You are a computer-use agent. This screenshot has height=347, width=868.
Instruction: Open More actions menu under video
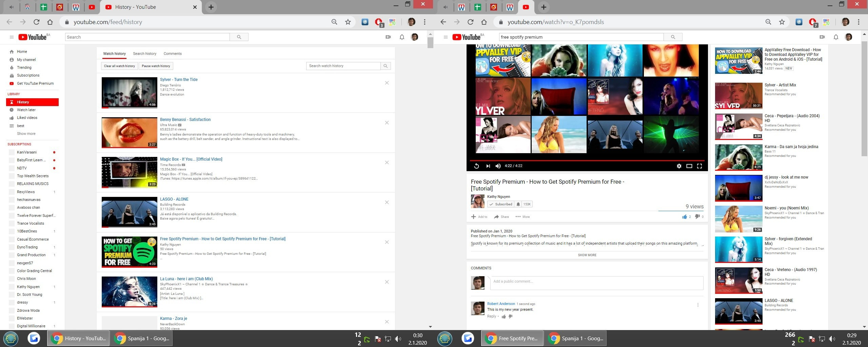pos(522,217)
